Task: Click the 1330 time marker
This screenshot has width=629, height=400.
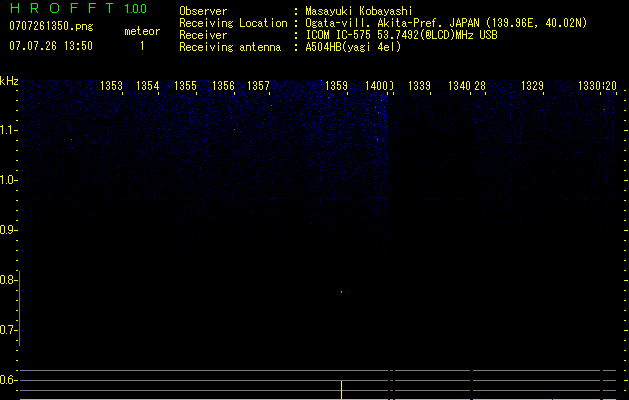Action: click(589, 86)
